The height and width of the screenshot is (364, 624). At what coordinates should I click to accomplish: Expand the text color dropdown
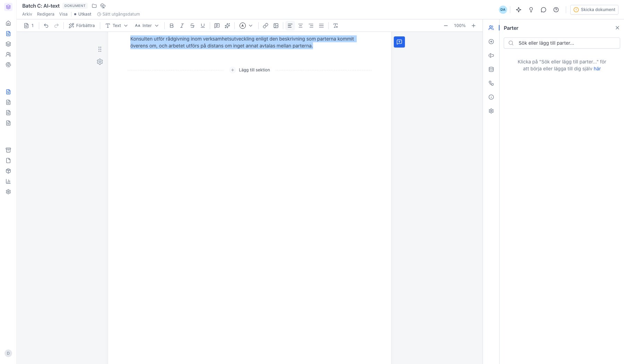click(x=251, y=26)
